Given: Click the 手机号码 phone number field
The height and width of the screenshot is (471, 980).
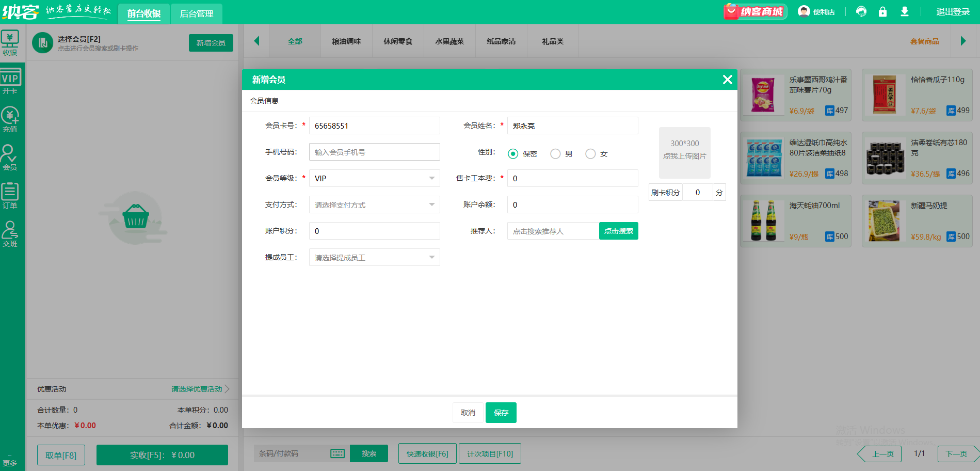Looking at the screenshot, I should [x=374, y=152].
